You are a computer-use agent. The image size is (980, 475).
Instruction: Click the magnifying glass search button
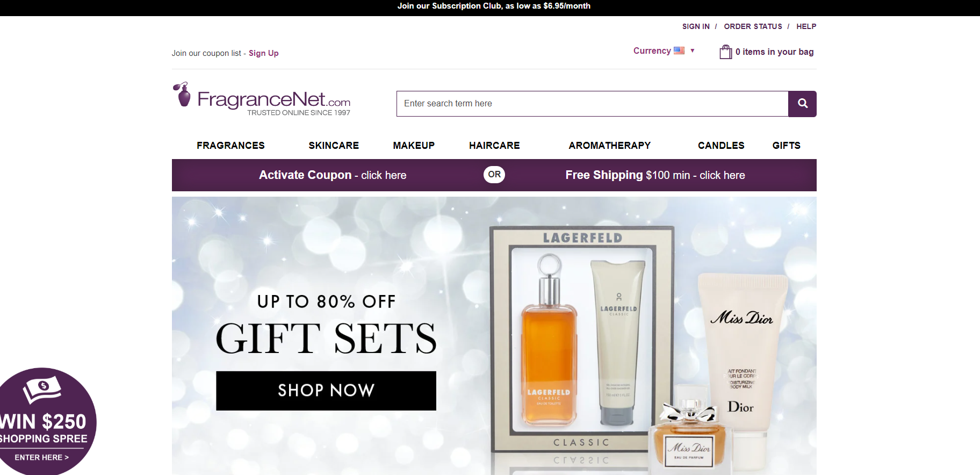[802, 104]
